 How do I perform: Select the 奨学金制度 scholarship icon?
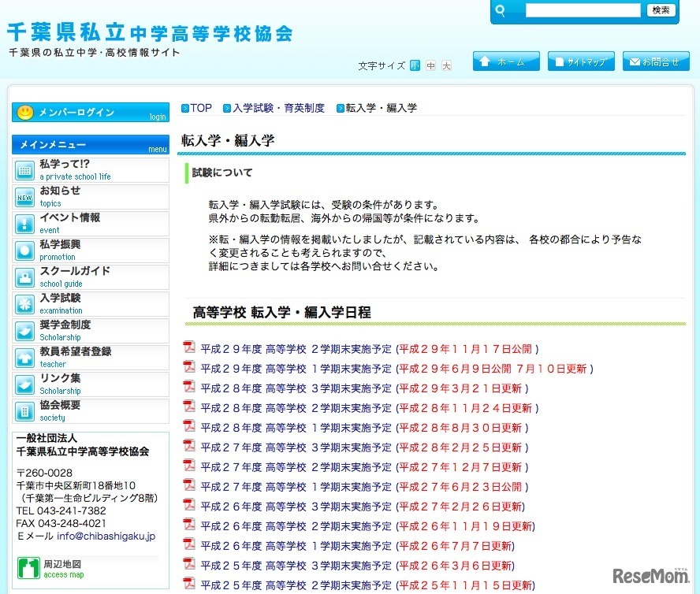coord(25,330)
